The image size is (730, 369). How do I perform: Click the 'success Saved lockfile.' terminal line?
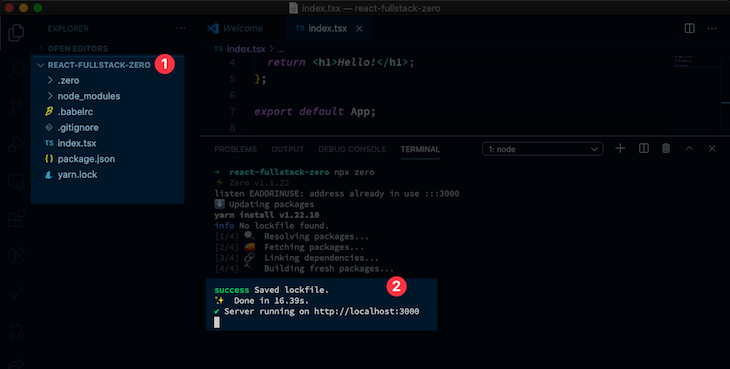pyautogui.click(x=271, y=290)
